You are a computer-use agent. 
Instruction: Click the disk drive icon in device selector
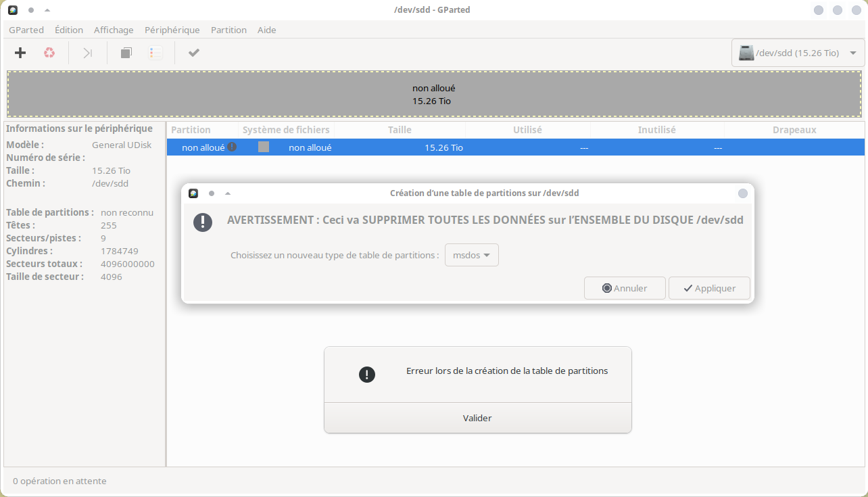pos(746,53)
